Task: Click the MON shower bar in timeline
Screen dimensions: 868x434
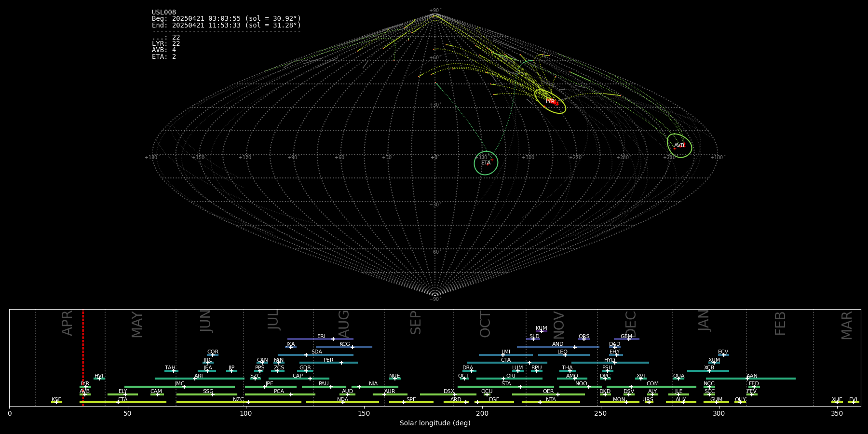Action: point(620,402)
